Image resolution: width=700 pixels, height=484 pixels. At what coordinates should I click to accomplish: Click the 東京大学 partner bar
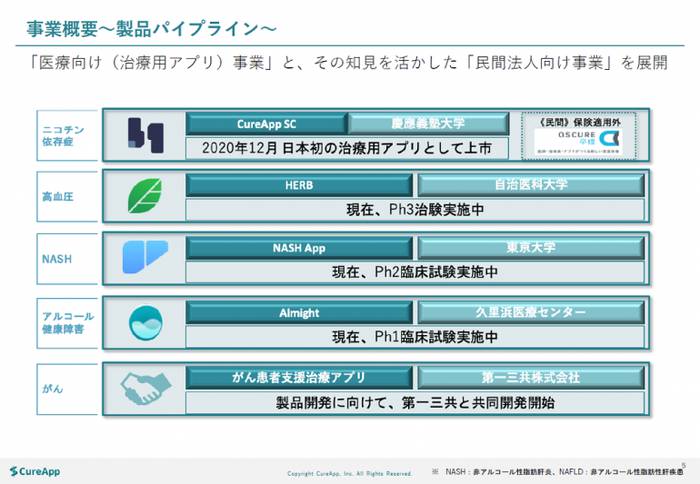[531, 248]
